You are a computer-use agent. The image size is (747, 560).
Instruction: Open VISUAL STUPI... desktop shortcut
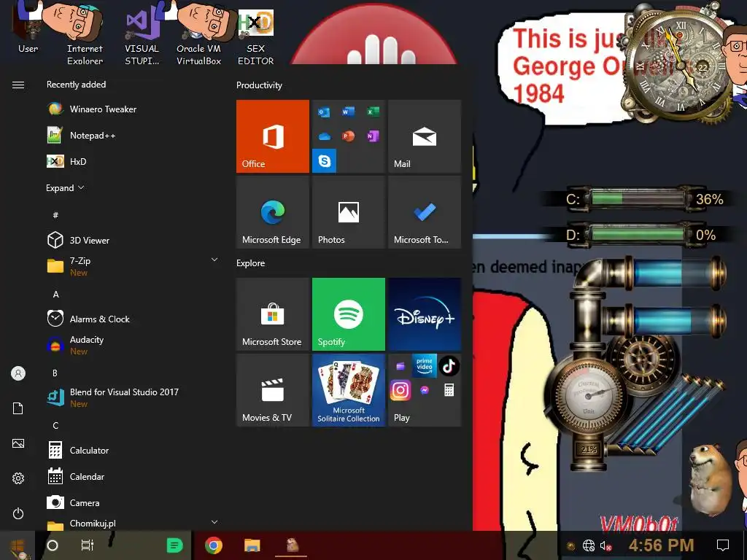click(142, 34)
